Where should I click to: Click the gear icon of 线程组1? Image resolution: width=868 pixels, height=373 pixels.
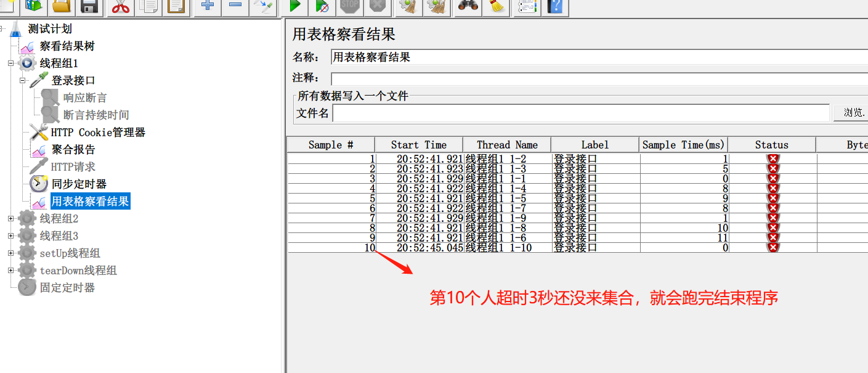[x=27, y=63]
